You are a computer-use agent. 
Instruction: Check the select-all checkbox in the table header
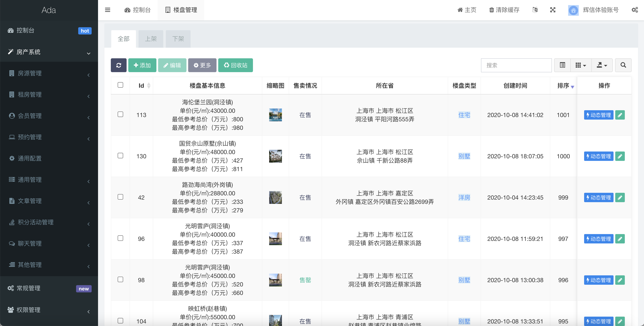[x=120, y=85]
